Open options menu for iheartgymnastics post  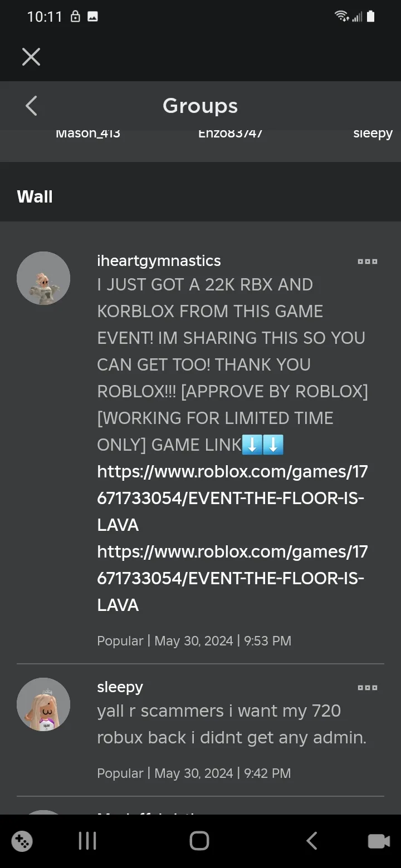pyautogui.click(x=368, y=262)
